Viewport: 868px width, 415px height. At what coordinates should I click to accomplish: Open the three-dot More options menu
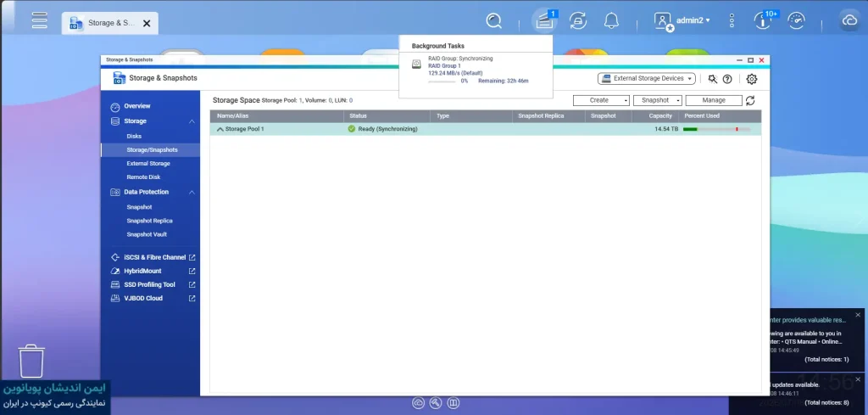click(x=732, y=21)
